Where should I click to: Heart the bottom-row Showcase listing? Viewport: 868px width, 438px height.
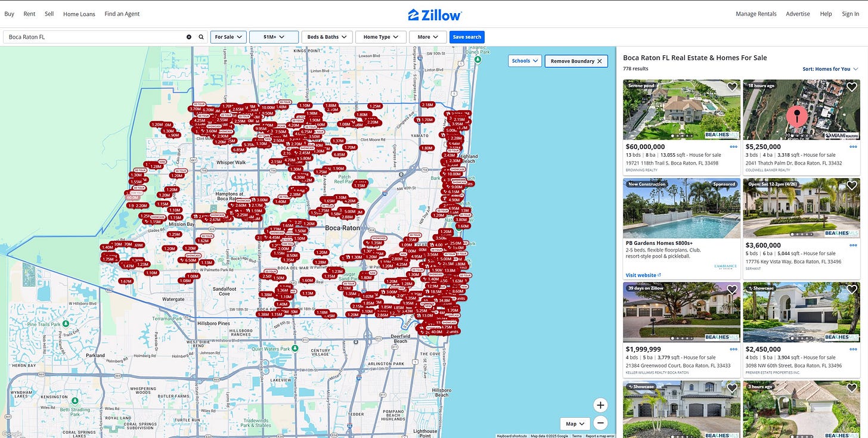[x=732, y=388]
